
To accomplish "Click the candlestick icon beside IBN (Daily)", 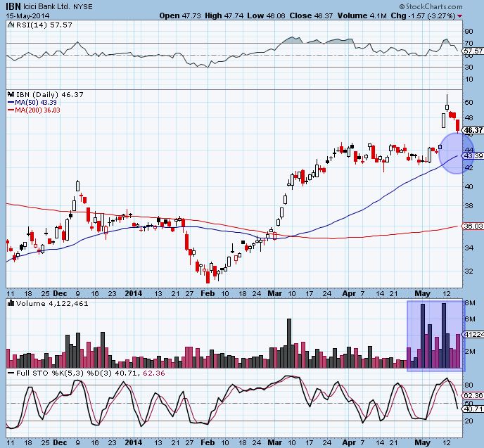I will 11,94.
